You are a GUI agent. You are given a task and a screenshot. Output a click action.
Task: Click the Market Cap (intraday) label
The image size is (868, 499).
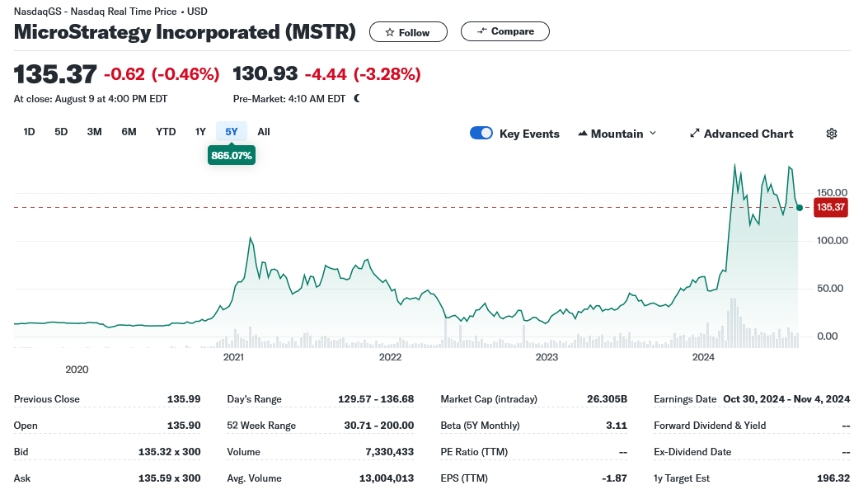coord(489,398)
